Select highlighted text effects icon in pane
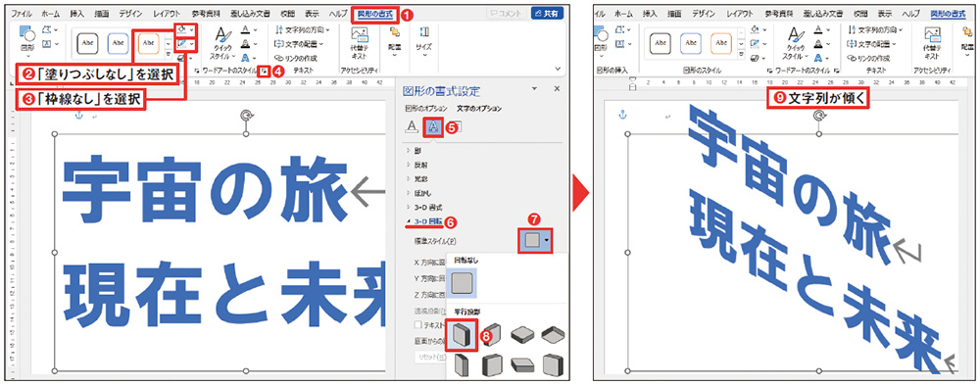The image size is (980, 386). (434, 127)
